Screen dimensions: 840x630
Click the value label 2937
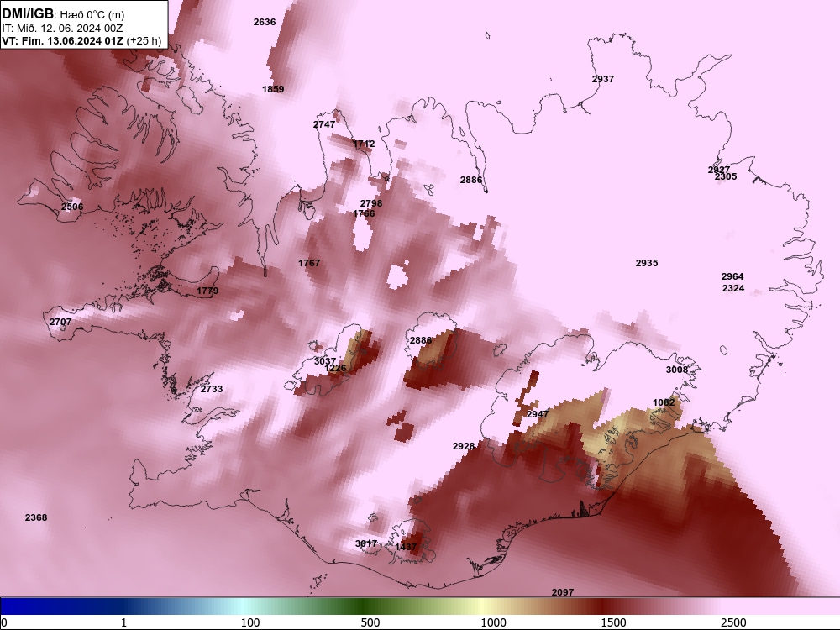tap(602, 79)
